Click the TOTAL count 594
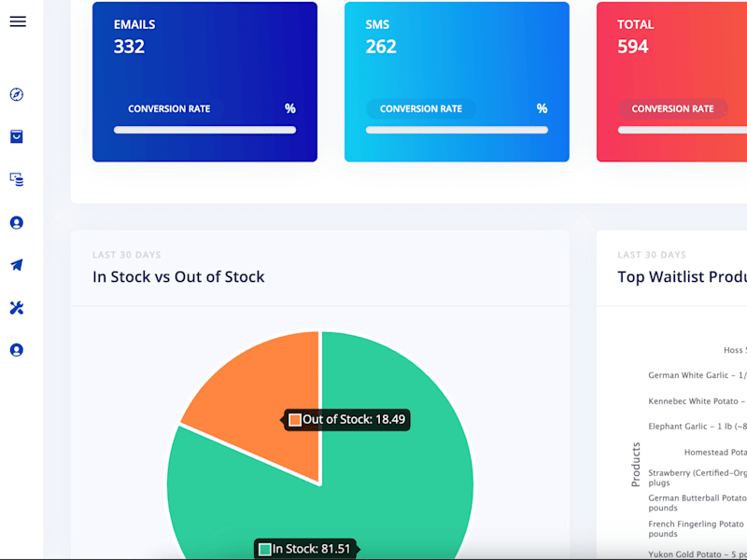This screenshot has height=560, width=747. pos(633,47)
